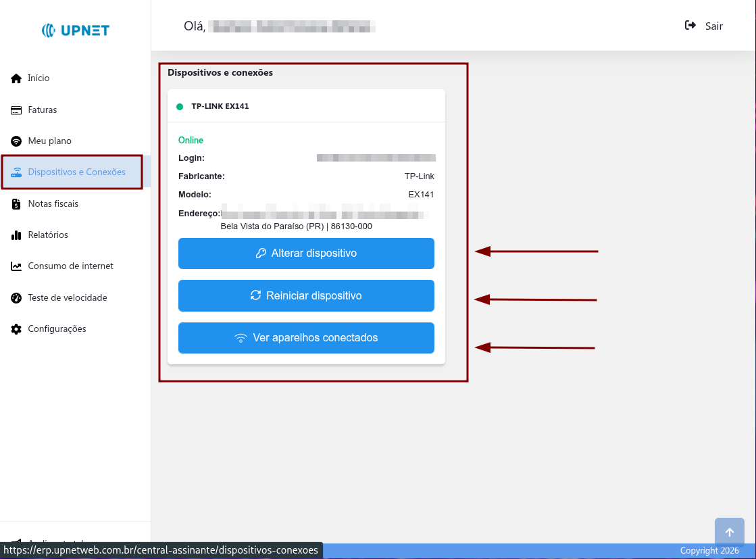Image resolution: width=756 pixels, height=559 pixels.
Task: Open Configurações from the sidebar
Action: (x=57, y=329)
